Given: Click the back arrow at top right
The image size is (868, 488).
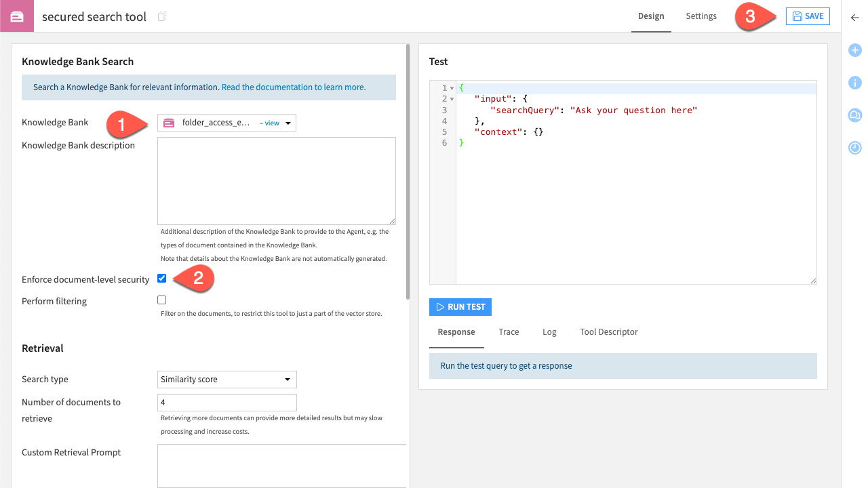Looking at the screenshot, I should click(x=854, y=18).
